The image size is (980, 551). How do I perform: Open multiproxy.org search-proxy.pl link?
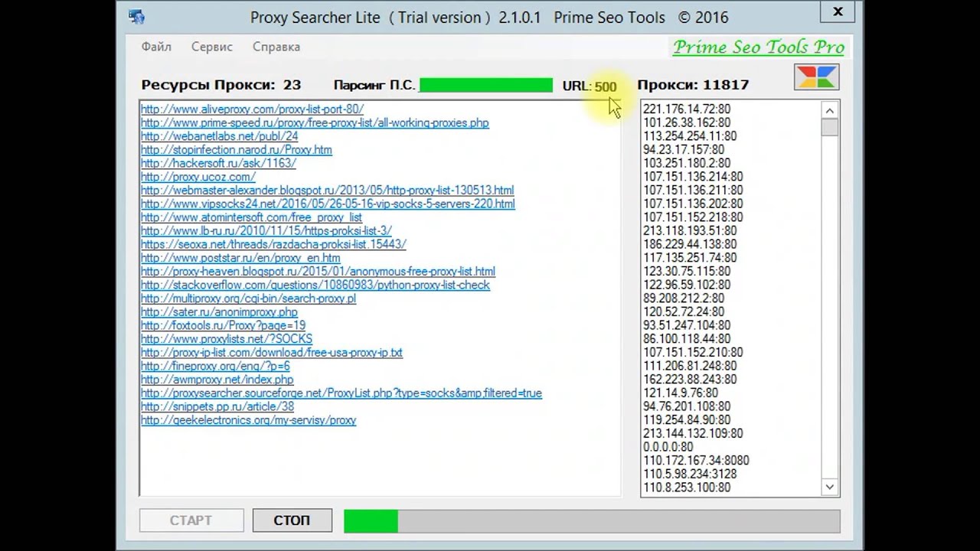[248, 298]
